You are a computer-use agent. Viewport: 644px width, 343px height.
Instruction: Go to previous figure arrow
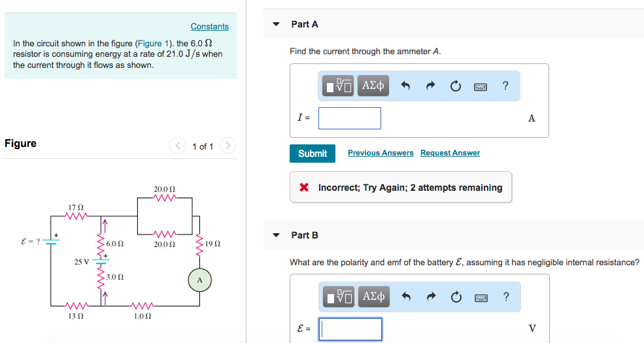(x=178, y=146)
